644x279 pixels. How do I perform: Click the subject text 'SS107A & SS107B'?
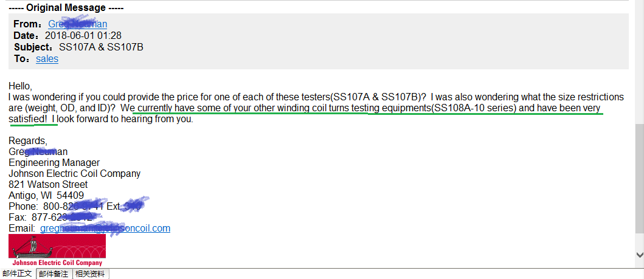tap(101, 47)
